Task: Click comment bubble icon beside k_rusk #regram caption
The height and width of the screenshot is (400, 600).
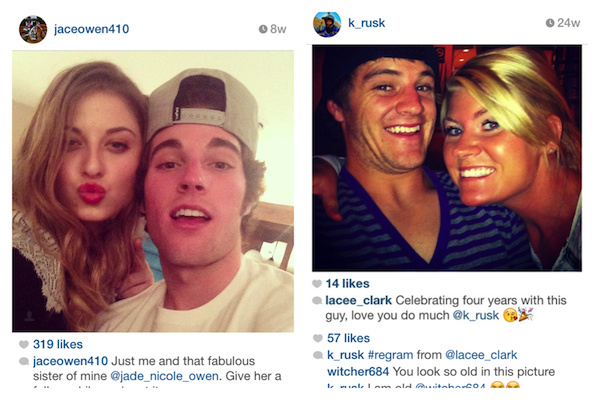Action: pyautogui.click(x=317, y=354)
